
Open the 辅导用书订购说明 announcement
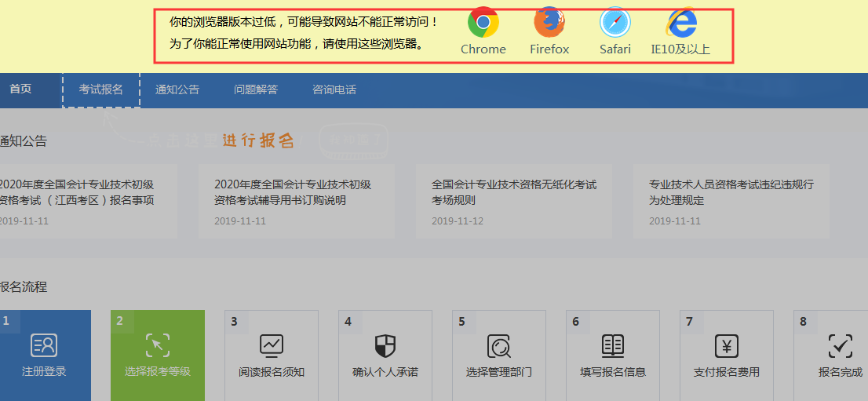(293, 192)
